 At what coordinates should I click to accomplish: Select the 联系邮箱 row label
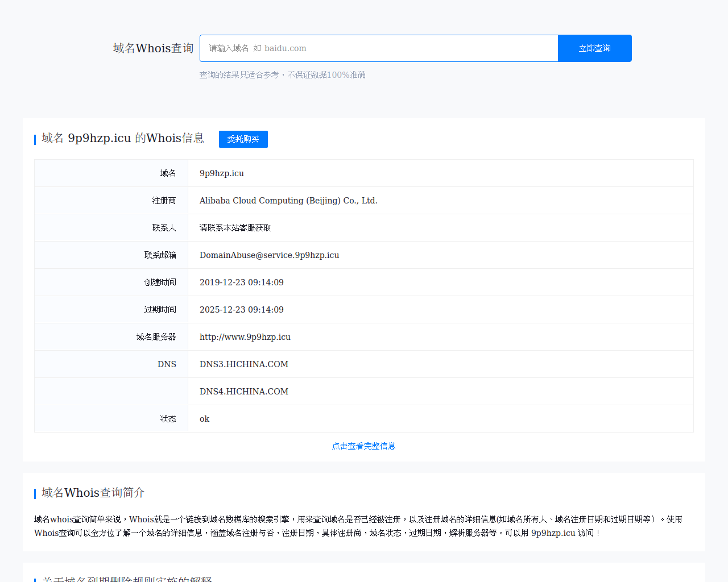[160, 255]
